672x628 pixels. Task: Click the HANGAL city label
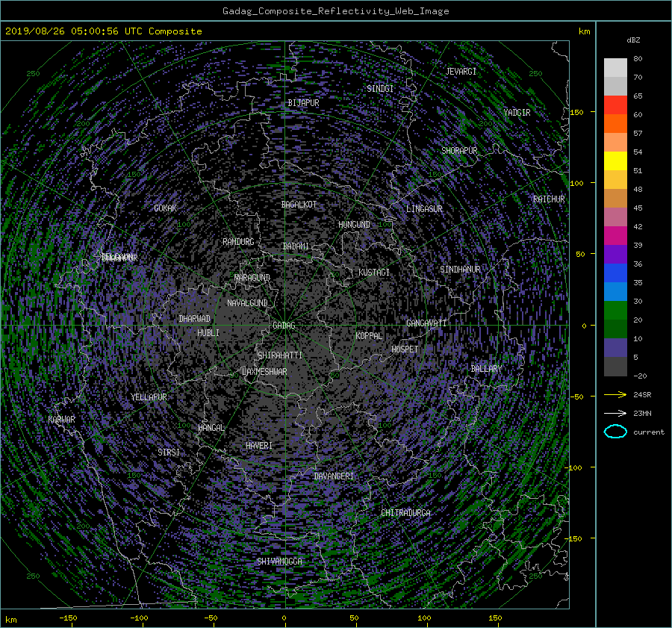click(211, 428)
